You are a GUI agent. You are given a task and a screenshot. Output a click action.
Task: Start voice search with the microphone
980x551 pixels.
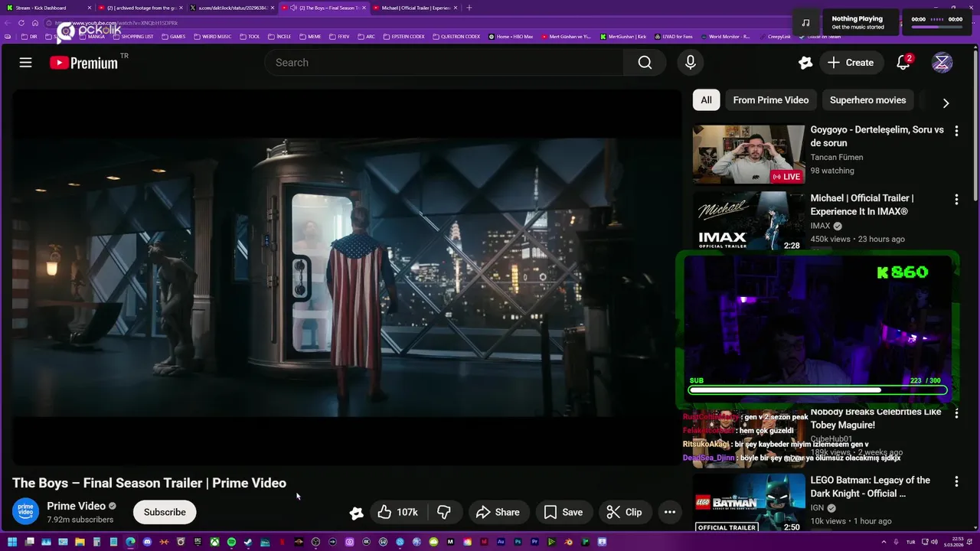pyautogui.click(x=691, y=63)
